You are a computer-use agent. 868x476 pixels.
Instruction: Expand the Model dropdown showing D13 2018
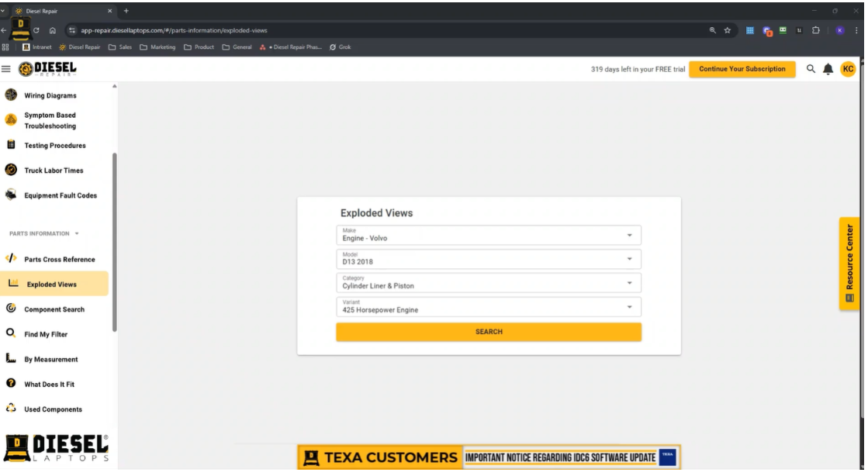[x=489, y=259]
